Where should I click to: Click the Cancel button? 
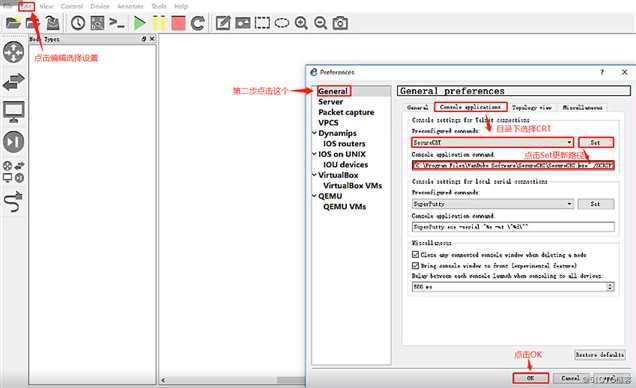point(570,378)
